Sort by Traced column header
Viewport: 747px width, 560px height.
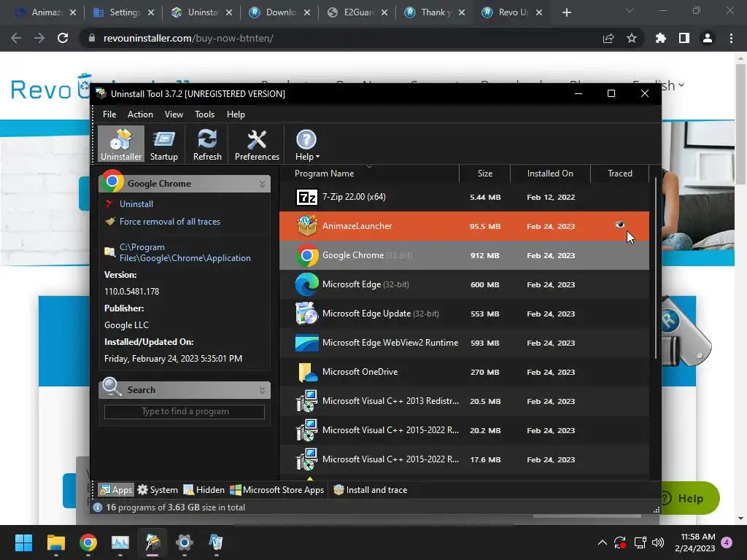point(620,174)
